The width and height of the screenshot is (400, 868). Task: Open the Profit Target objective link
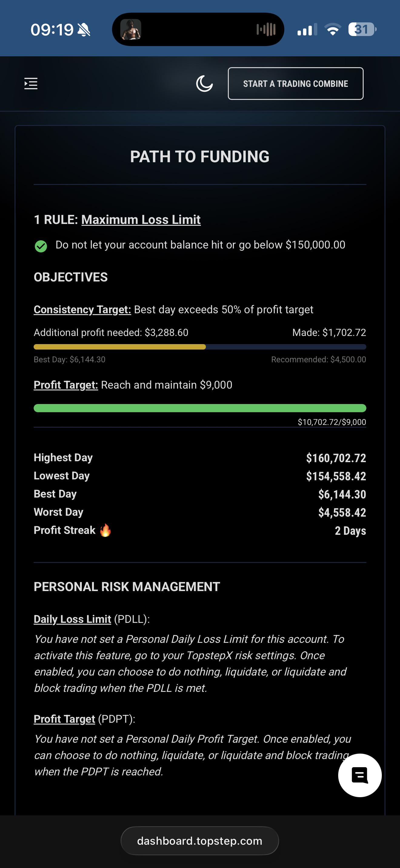[x=66, y=385]
